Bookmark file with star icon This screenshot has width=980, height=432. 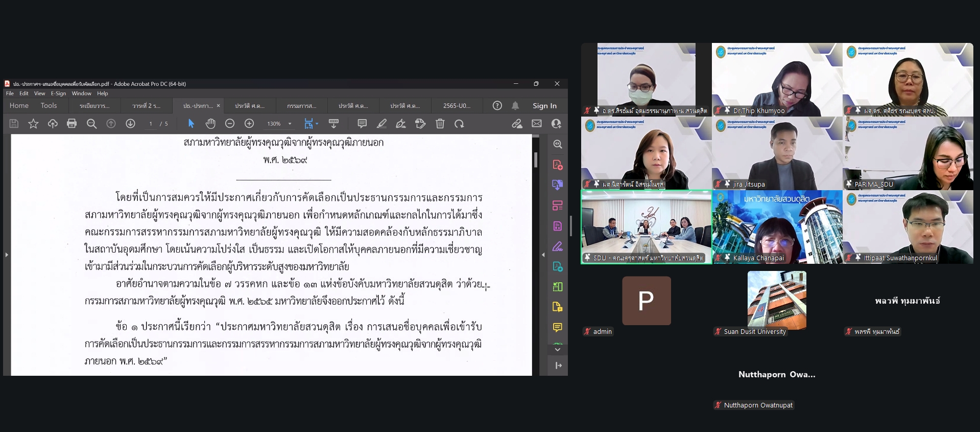tap(33, 124)
